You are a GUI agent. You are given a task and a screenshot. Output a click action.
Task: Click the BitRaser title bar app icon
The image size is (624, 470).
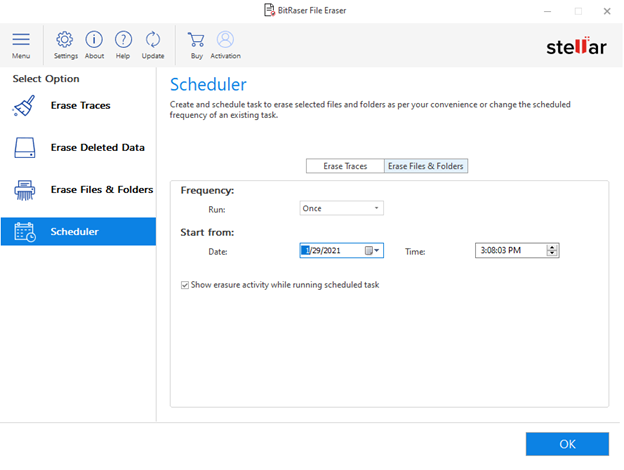(x=269, y=10)
